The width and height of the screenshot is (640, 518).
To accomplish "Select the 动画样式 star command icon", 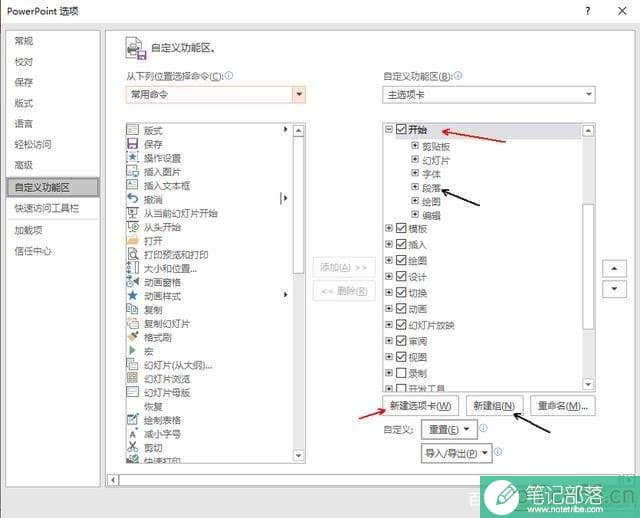I will pyautogui.click(x=132, y=296).
